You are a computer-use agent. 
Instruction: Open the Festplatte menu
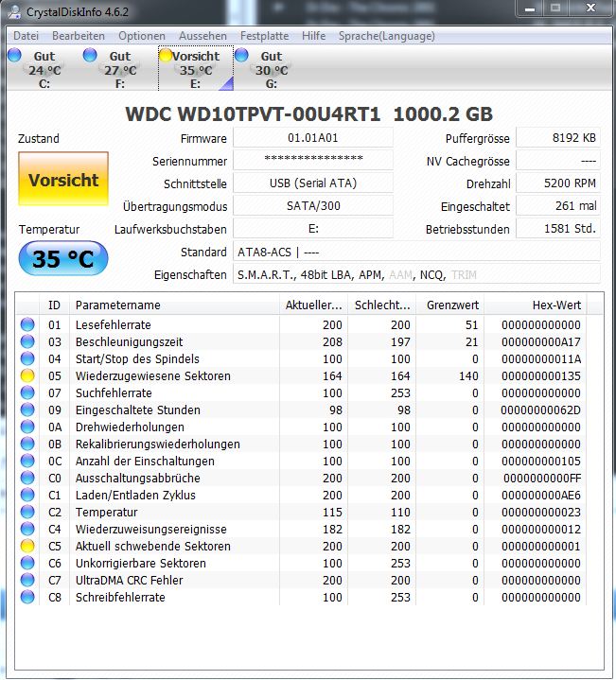pos(265,36)
